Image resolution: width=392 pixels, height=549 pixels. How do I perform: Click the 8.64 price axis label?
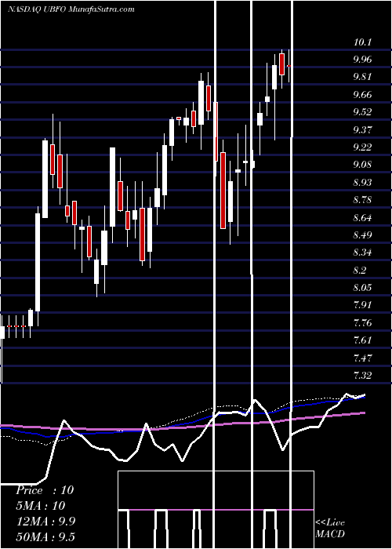[362, 218]
